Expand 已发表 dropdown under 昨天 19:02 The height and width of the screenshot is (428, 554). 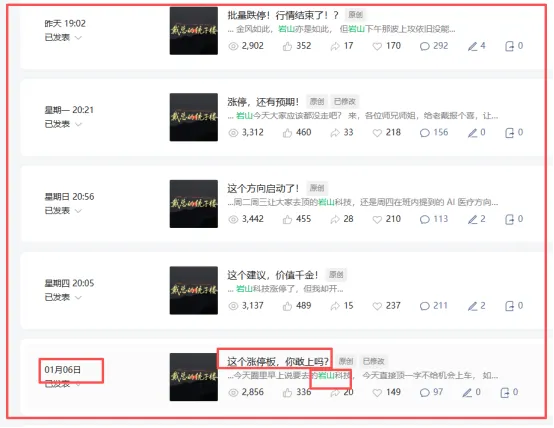78,37
